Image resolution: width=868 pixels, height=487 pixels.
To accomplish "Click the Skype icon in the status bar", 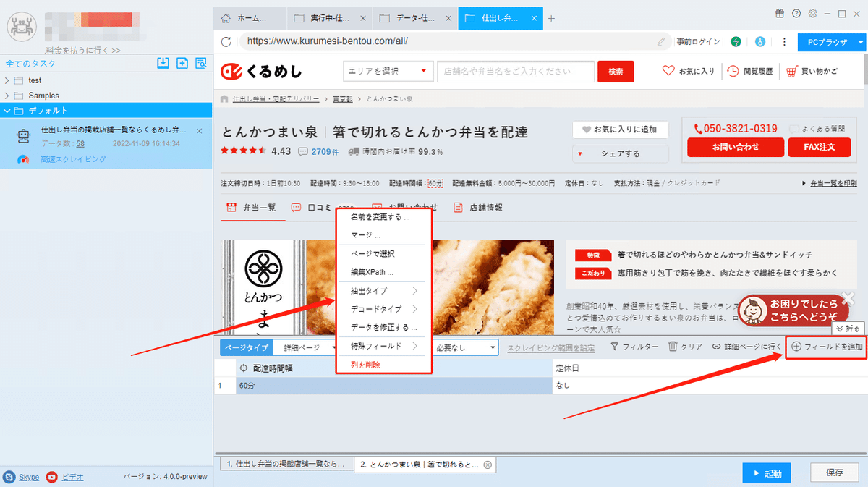I will click(x=9, y=477).
